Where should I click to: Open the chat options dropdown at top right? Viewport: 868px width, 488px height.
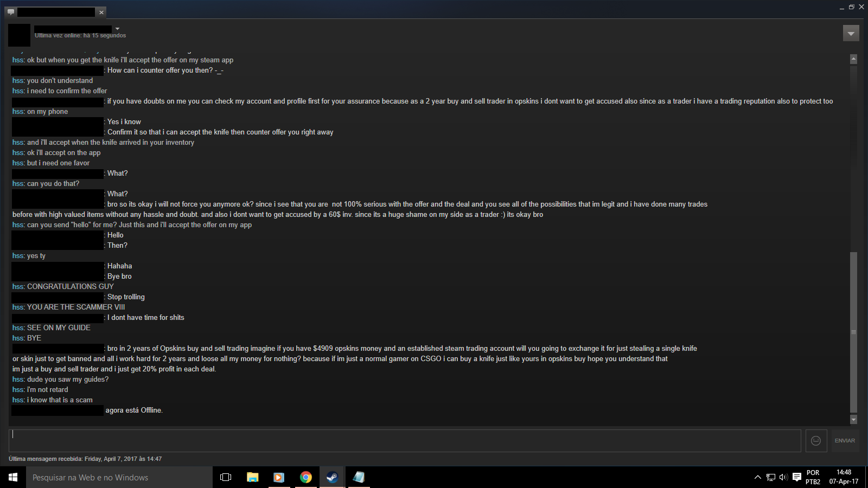(x=851, y=34)
